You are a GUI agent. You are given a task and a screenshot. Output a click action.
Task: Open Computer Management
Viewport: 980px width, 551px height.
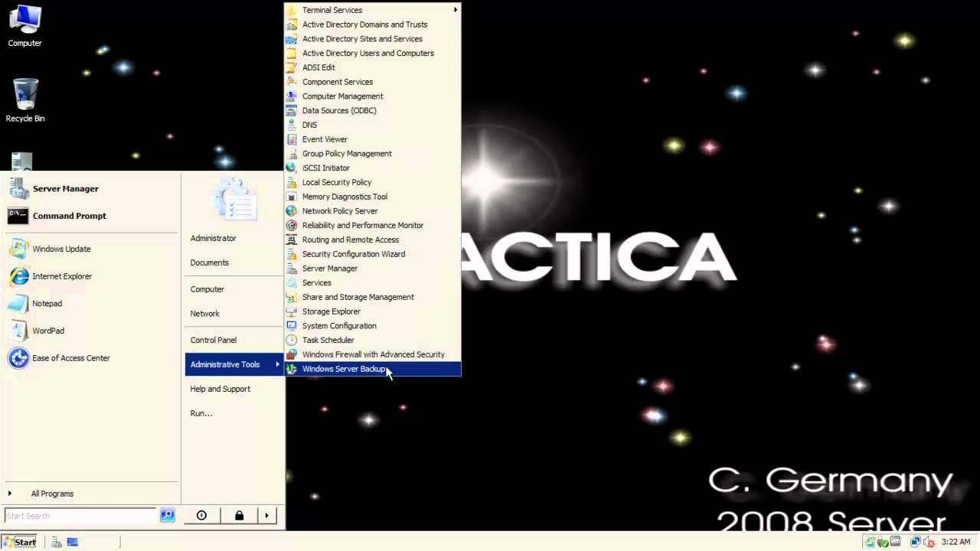[x=373, y=96]
